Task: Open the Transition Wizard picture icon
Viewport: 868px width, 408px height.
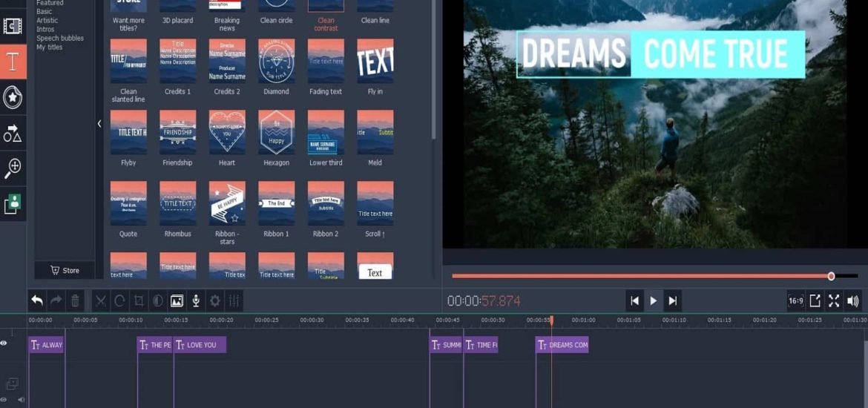Action: (177, 300)
